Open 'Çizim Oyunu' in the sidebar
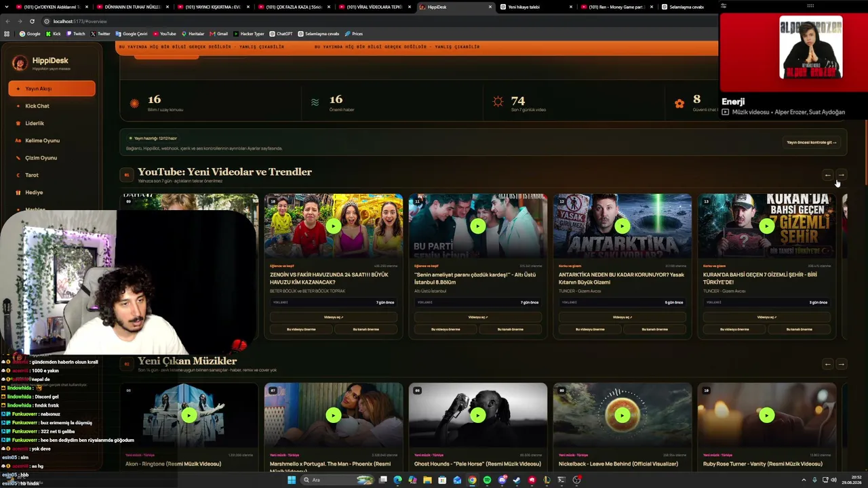The height and width of the screenshot is (488, 868). click(x=52, y=158)
